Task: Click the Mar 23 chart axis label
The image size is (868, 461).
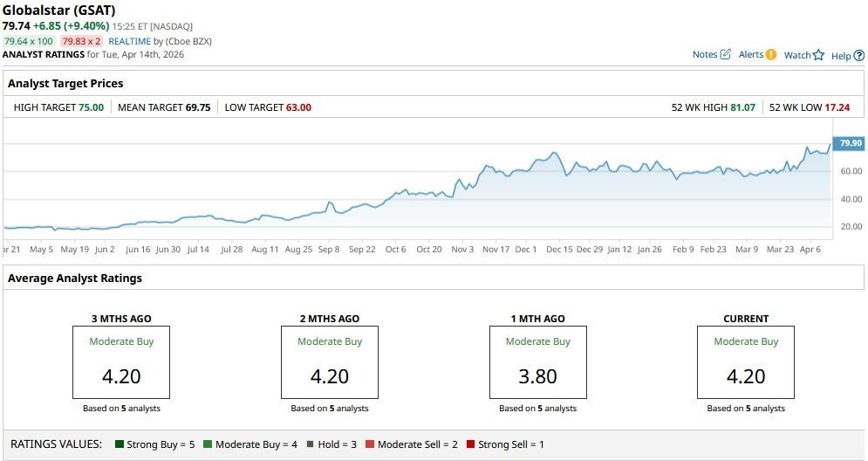Action: tap(780, 250)
